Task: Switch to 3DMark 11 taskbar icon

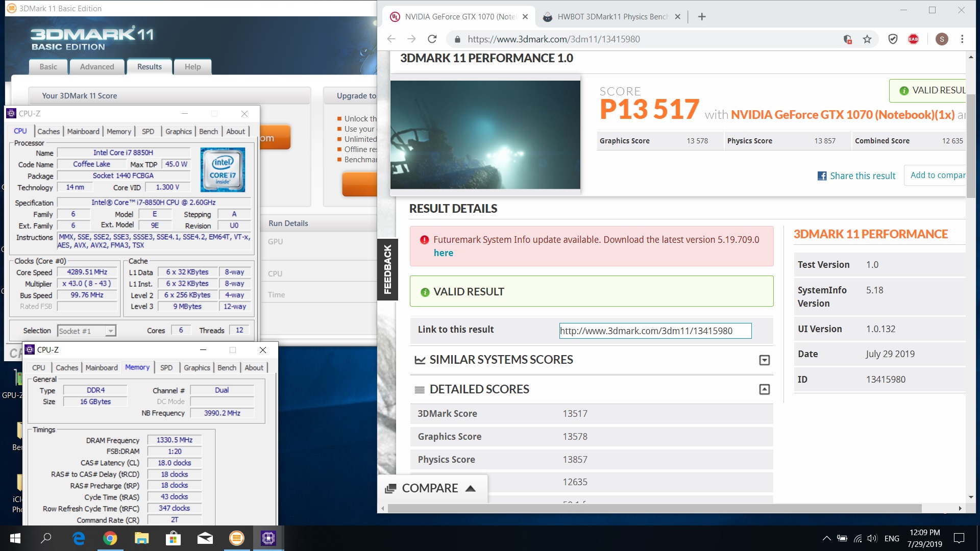Action: pyautogui.click(x=237, y=538)
